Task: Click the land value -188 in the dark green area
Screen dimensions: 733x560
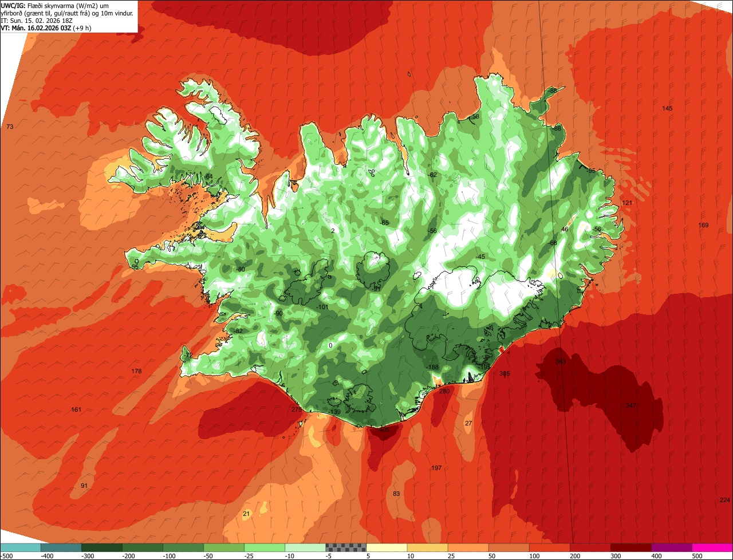Action: point(432,368)
